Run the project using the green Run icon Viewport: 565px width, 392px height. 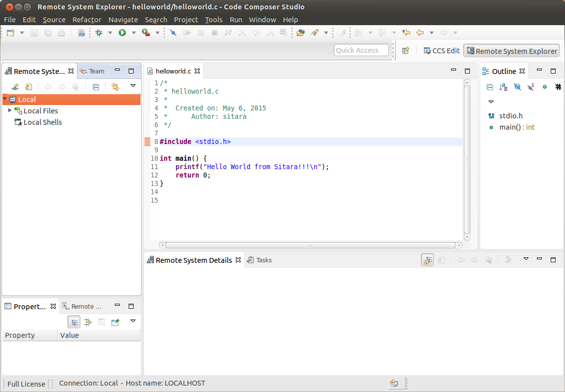pos(121,33)
